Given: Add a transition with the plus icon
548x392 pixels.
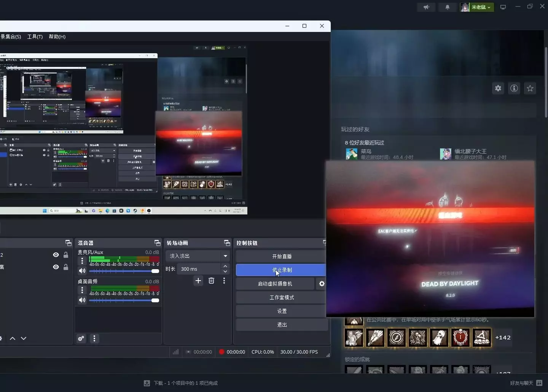Looking at the screenshot, I should tap(198, 281).
